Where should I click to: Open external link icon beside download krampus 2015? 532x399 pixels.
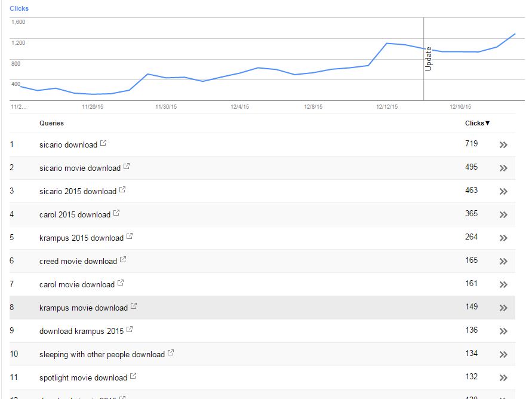pyautogui.click(x=130, y=330)
